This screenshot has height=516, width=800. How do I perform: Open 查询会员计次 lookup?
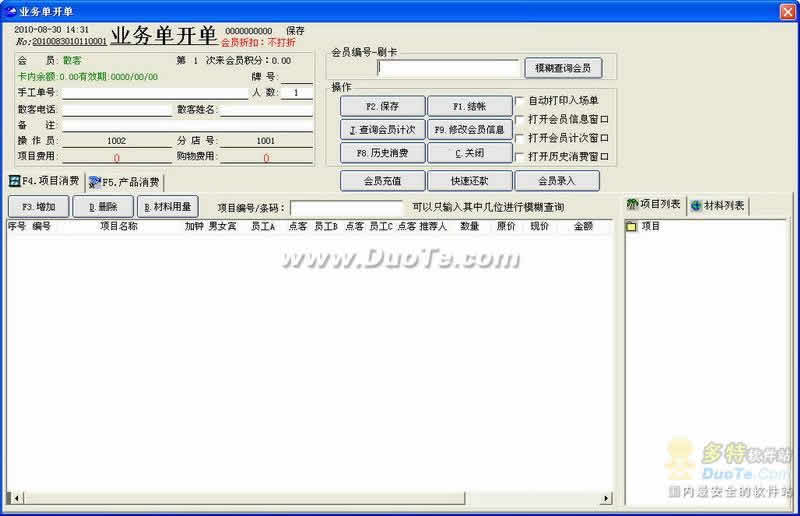pos(382,129)
